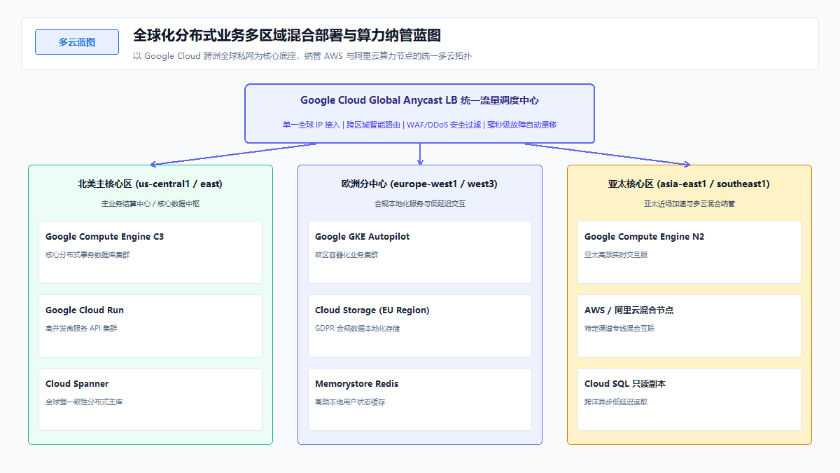Click the 高并发微服务 API 集群 description
This screenshot has height=473, width=840.
coord(81,328)
